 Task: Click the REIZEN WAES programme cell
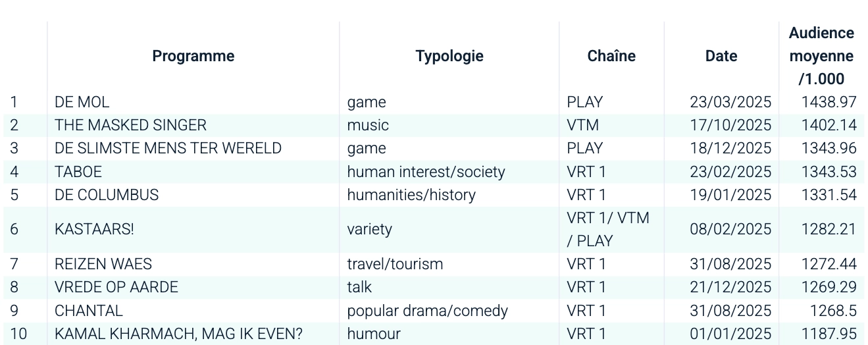pyautogui.click(x=103, y=264)
